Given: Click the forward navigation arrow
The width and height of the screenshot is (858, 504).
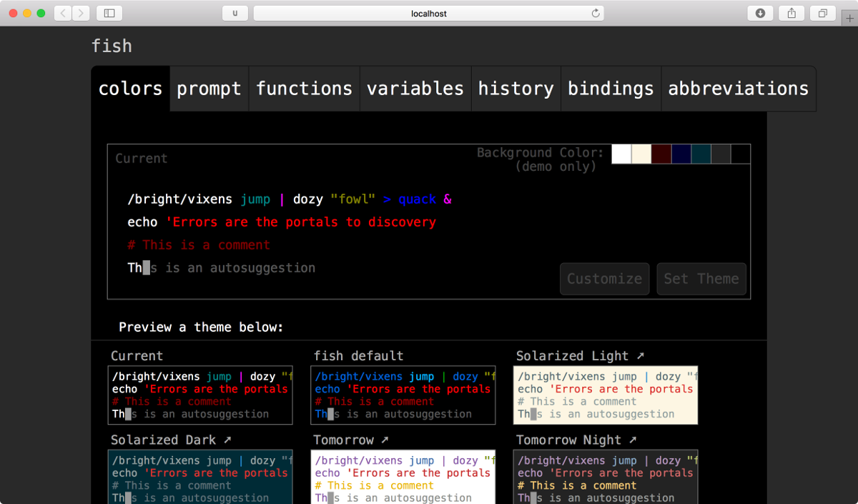Looking at the screenshot, I should coord(82,13).
